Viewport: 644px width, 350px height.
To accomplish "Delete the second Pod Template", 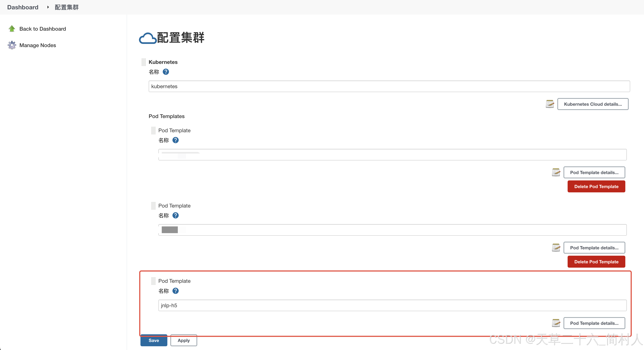I will (x=596, y=262).
